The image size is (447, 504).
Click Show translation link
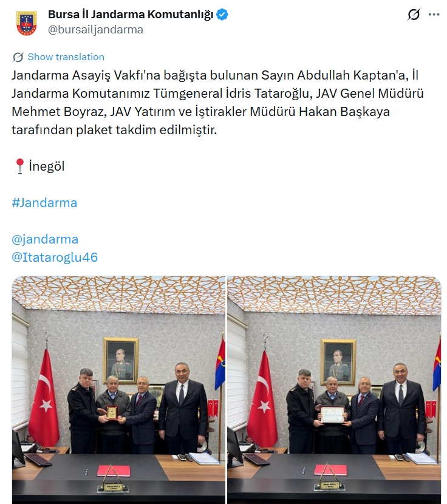[x=66, y=57]
